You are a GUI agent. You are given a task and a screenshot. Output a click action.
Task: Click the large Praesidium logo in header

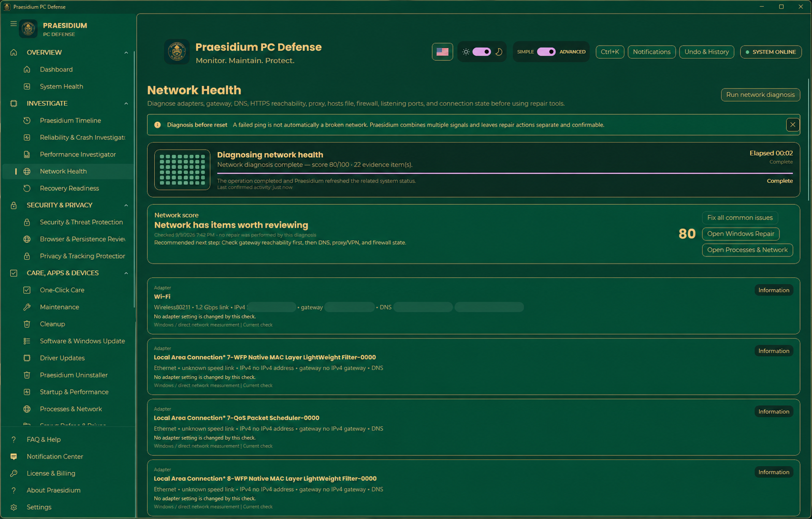[x=177, y=52]
